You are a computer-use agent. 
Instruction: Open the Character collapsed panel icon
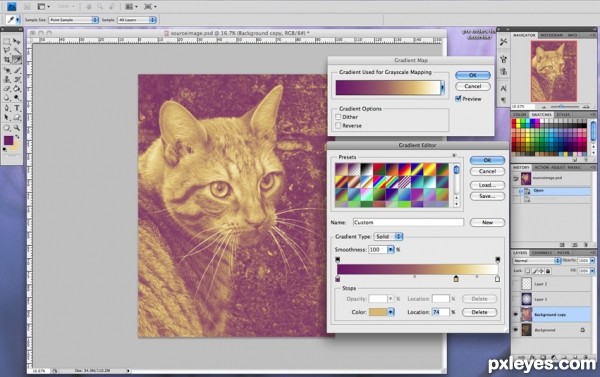coord(503,88)
